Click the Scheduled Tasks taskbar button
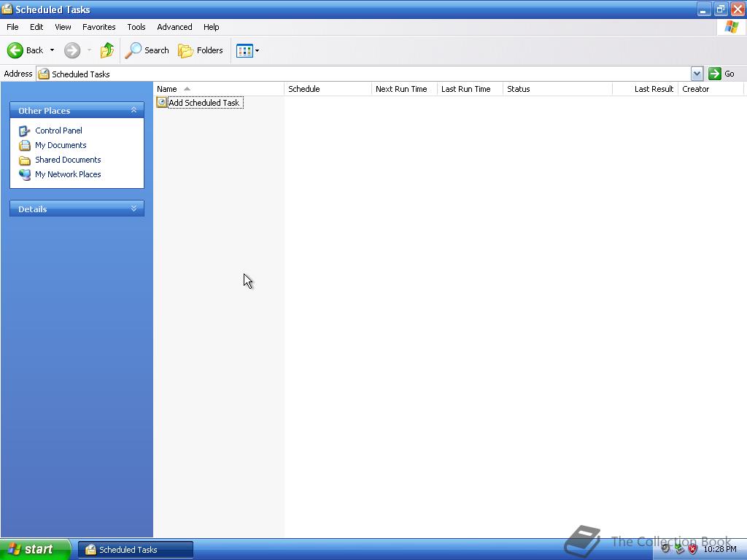 (x=136, y=550)
